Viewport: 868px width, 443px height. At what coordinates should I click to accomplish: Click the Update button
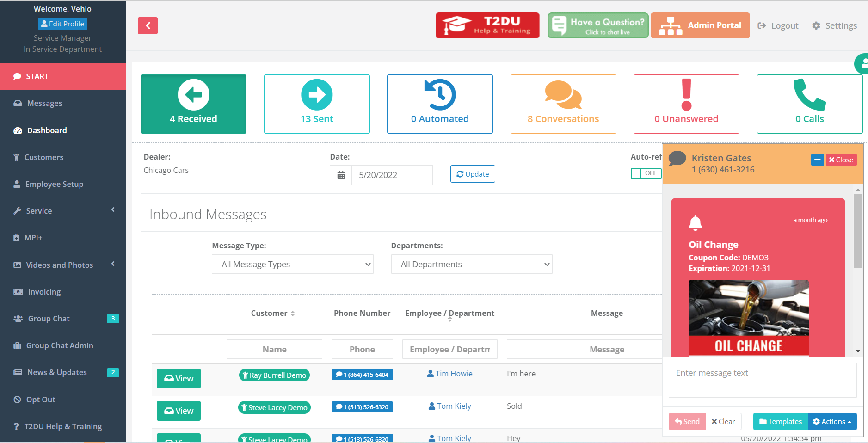[473, 174]
